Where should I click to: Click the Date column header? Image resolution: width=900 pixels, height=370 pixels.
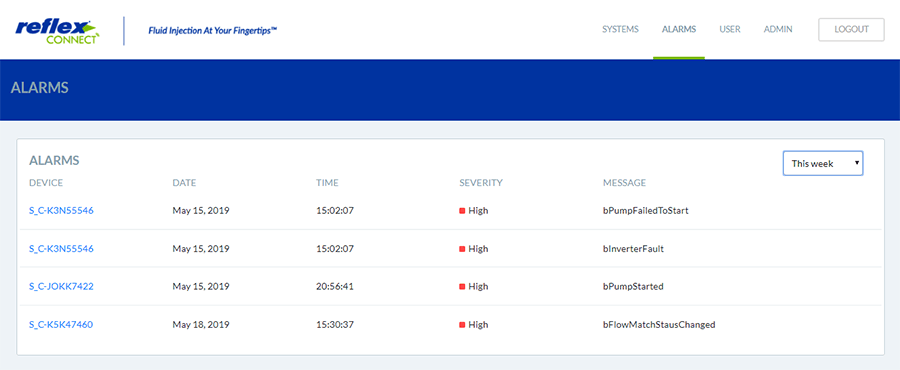pos(184,183)
